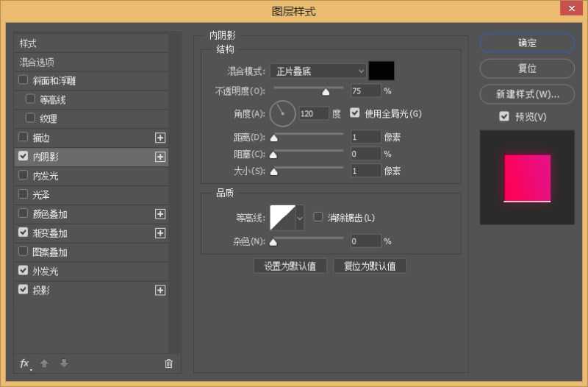This screenshot has width=588, height=387.
Task: Click the 新建样式(W)... button
Action: [x=527, y=95]
